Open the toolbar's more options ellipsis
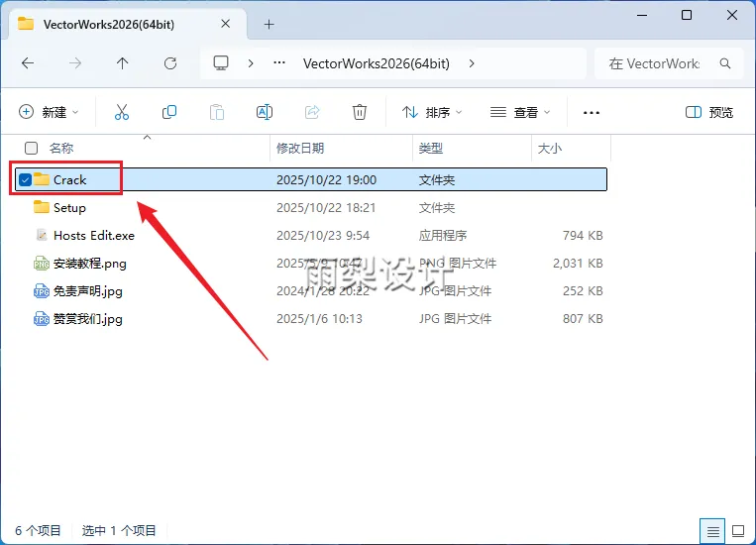 [592, 113]
